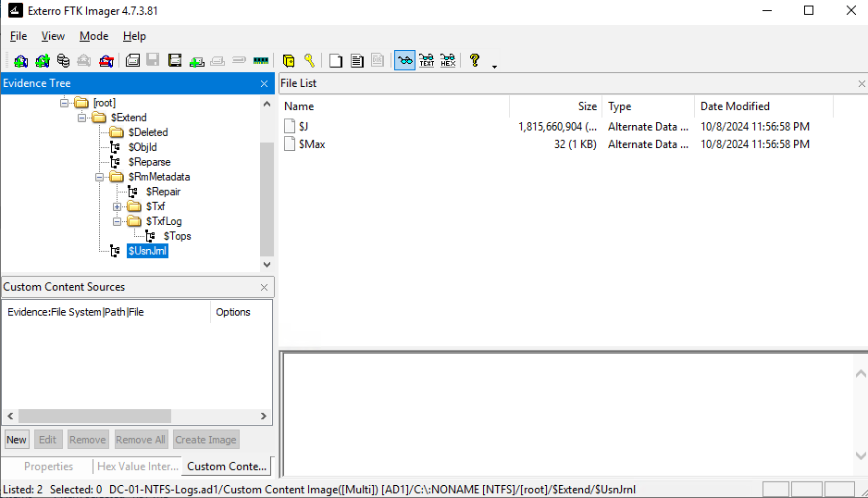Open the Create Disk Image tool

[x=132, y=61]
